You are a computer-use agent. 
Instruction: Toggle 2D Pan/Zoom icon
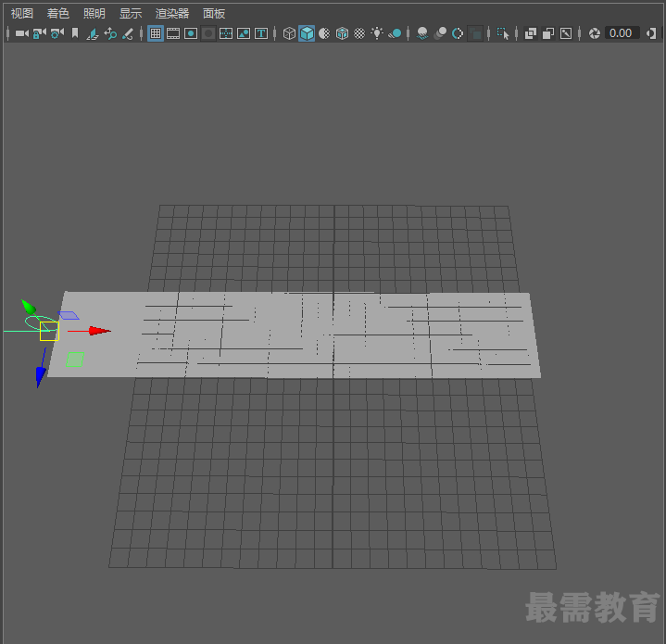click(110, 33)
